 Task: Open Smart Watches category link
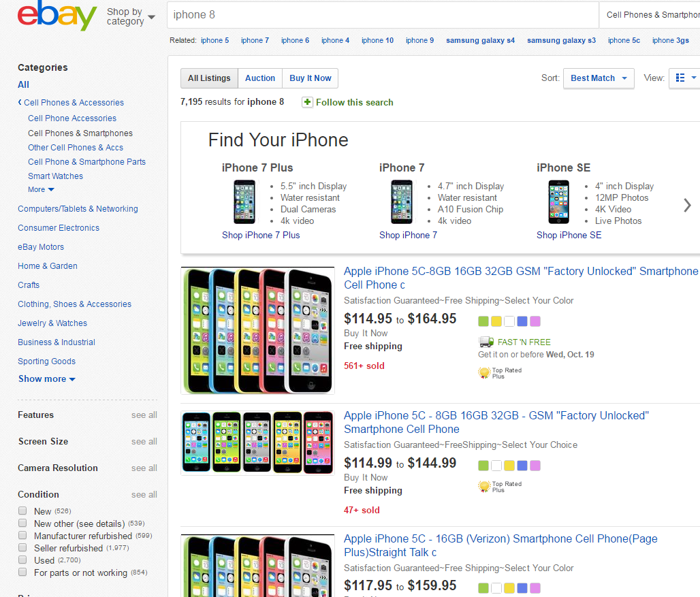tap(55, 176)
